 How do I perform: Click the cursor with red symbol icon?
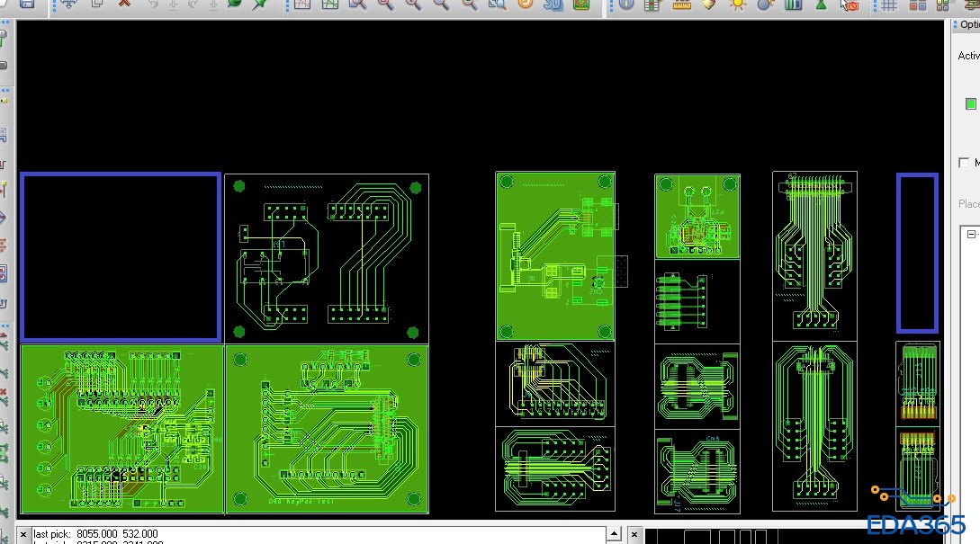click(x=849, y=4)
